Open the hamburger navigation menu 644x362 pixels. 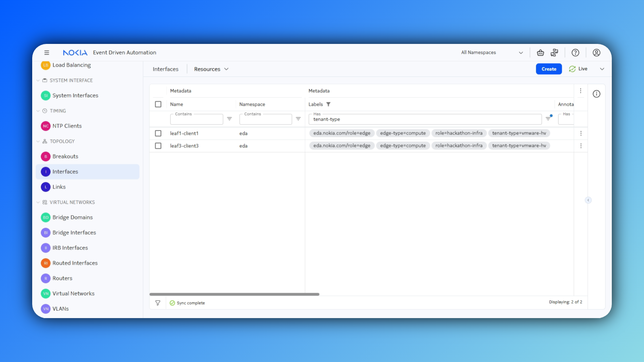(47, 53)
